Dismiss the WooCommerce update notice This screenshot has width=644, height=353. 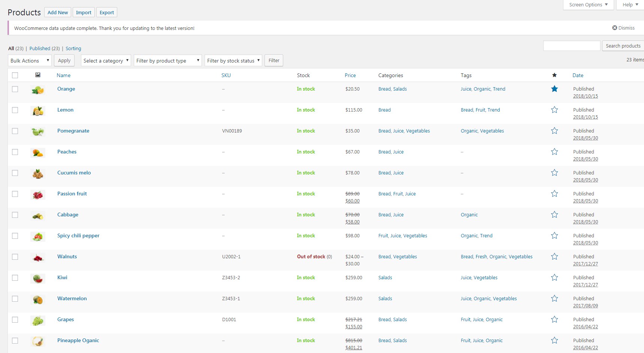pos(623,28)
